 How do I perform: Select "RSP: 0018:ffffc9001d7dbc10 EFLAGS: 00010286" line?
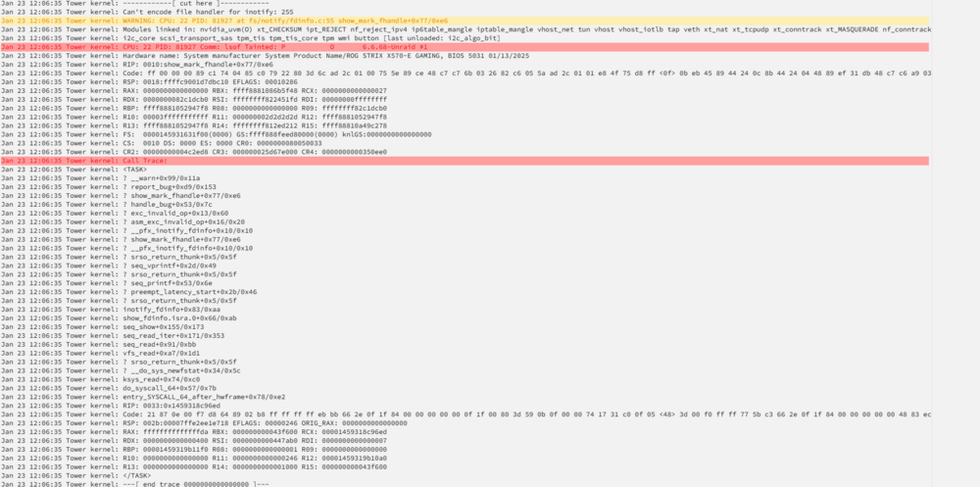click(x=150, y=82)
